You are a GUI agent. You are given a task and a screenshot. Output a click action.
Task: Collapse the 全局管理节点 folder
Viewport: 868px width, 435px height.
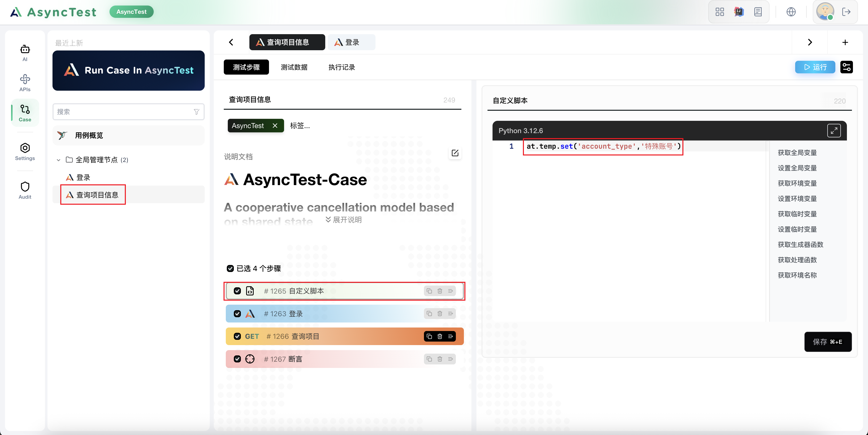[59, 160]
